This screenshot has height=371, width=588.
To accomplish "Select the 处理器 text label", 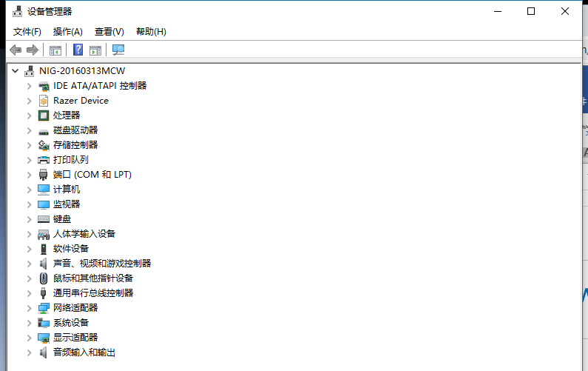I will click(x=67, y=116).
